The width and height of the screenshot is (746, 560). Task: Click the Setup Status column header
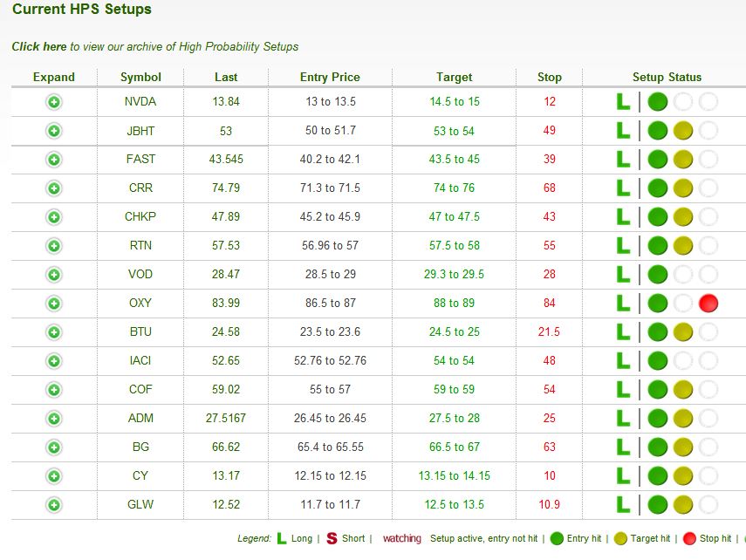667,77
